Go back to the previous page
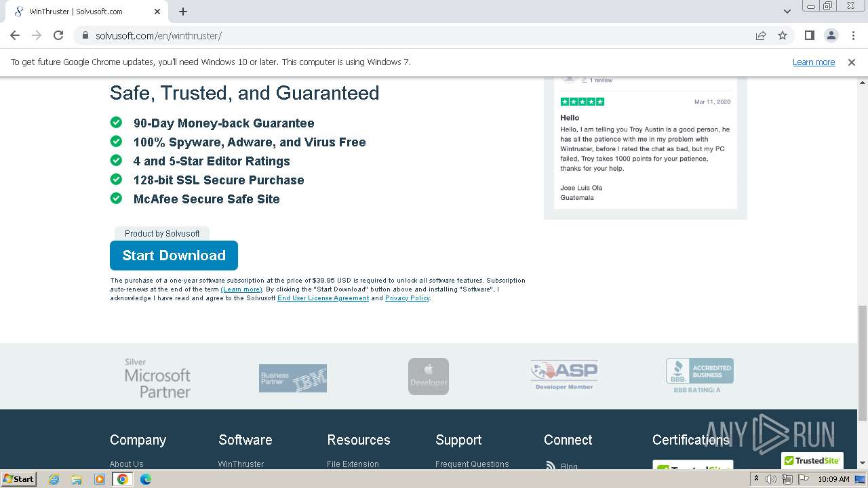Image resolution: width=868 pixels, height=488 pixels. [15, 35]
